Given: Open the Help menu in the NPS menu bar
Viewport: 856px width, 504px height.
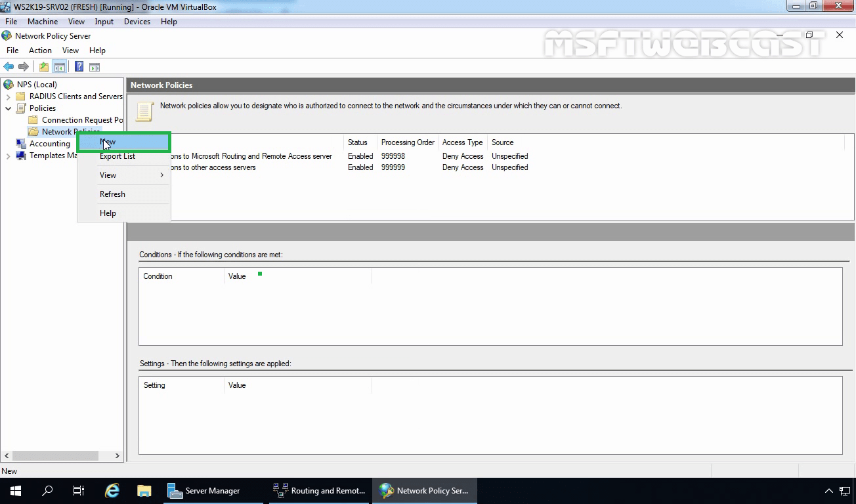Looking at the screenshot, I should click(97, 51).
